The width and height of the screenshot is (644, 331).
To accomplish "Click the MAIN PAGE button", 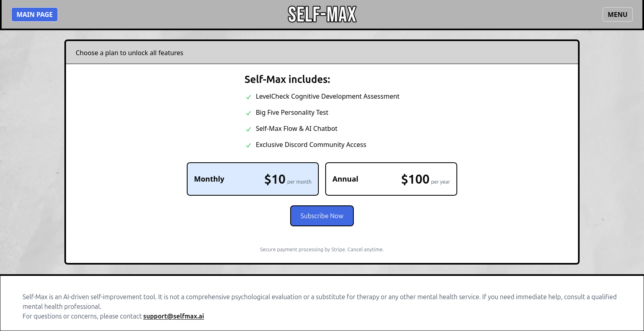I will 35,14.
